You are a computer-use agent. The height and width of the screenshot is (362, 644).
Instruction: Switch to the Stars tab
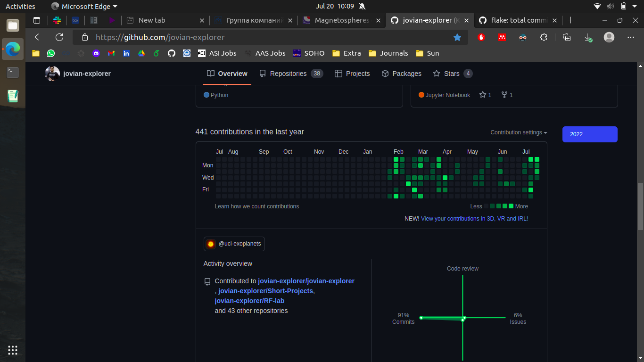[452, 74]
